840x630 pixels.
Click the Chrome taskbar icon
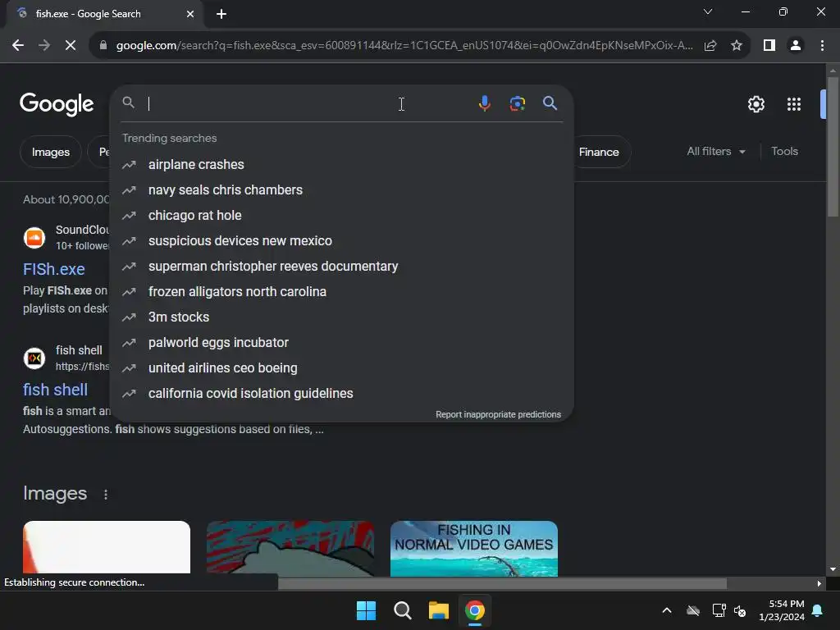tap(475, 610)
